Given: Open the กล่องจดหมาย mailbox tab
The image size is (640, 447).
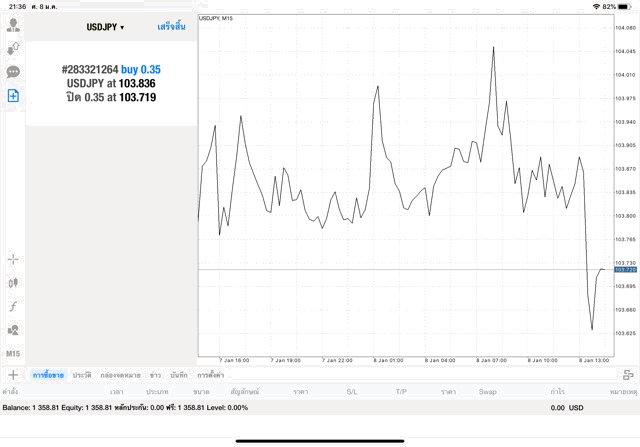Looking at the screenshot, I should click(x=120, y=374).
